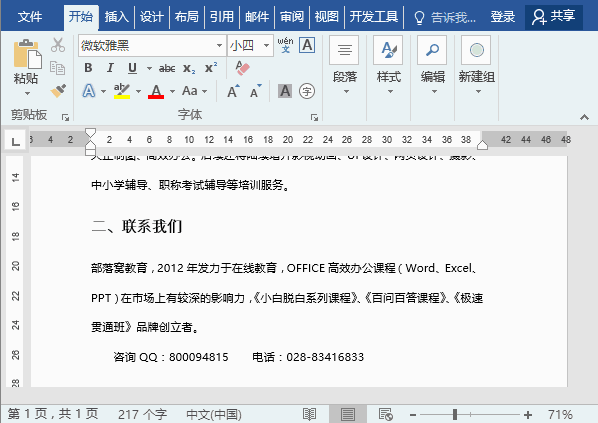This screenshot has height=423, width=598.
Task: Switch to the Layout tab
Action: [x=186, y=17]
